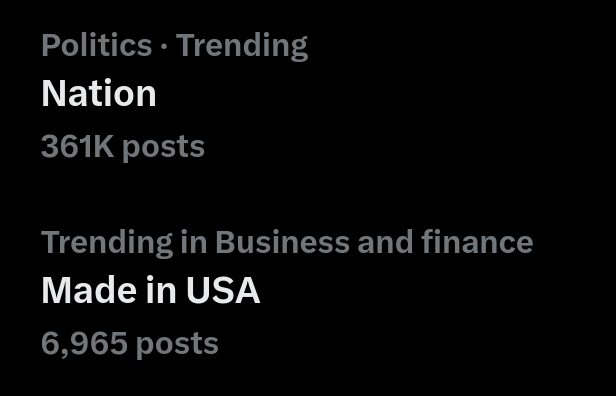Click the word posts under Made in USA
The image size is (616, 396).
click(177, 345)
